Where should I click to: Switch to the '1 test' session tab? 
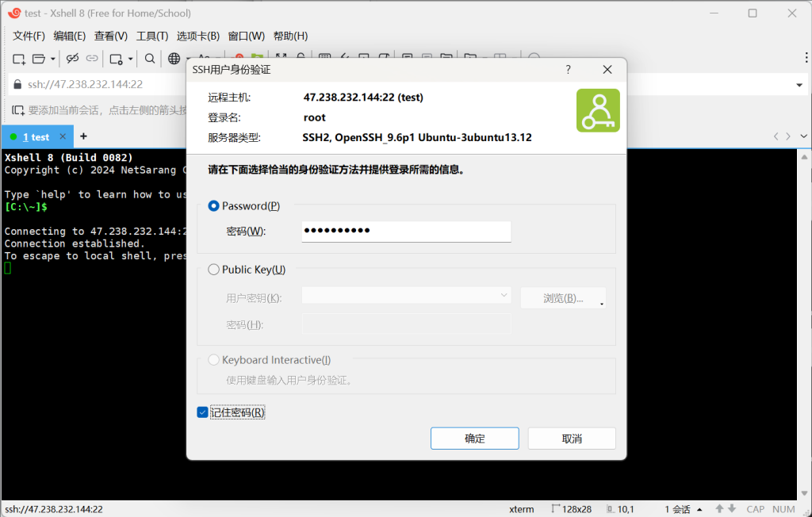click(x=36, y=136)
